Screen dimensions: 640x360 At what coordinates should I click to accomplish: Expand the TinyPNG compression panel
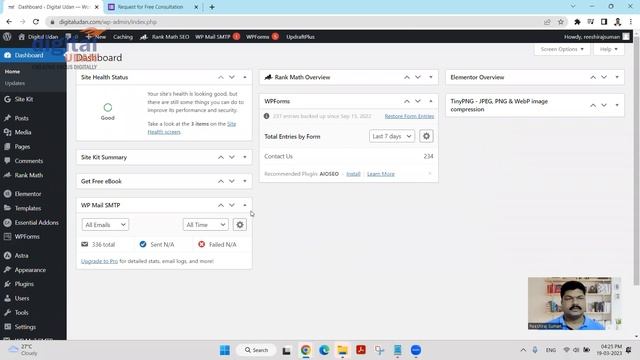(617, 105)
